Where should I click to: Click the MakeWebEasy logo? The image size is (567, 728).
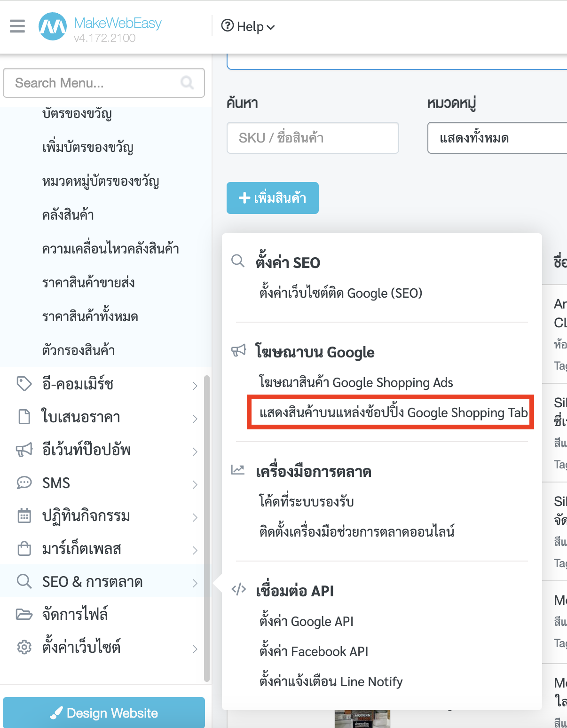52,26
